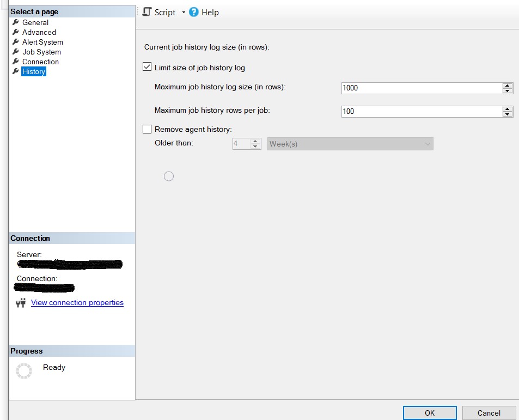Click wrench icon beside Job System
The width and height of the screenshot is (519, 420).
[16, 52]
